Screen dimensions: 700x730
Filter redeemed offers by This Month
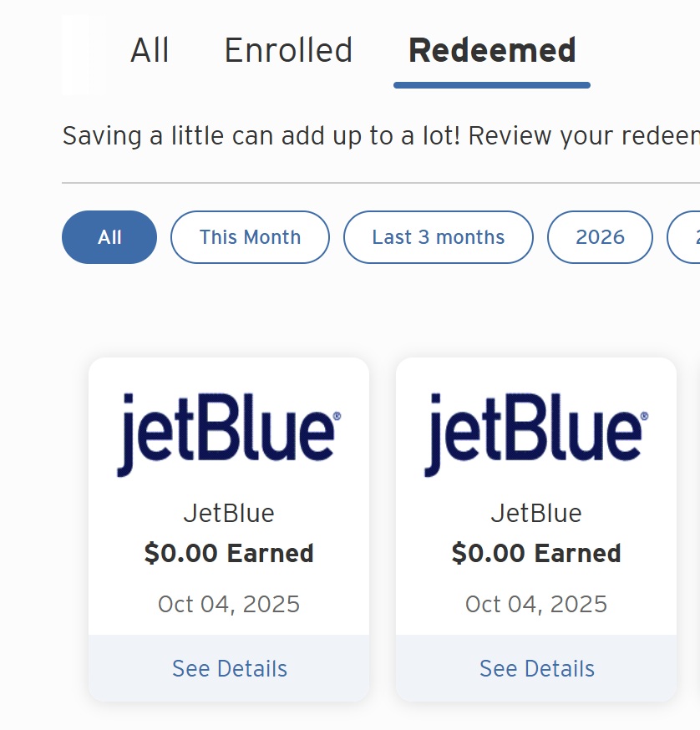[x=250, y=237]
